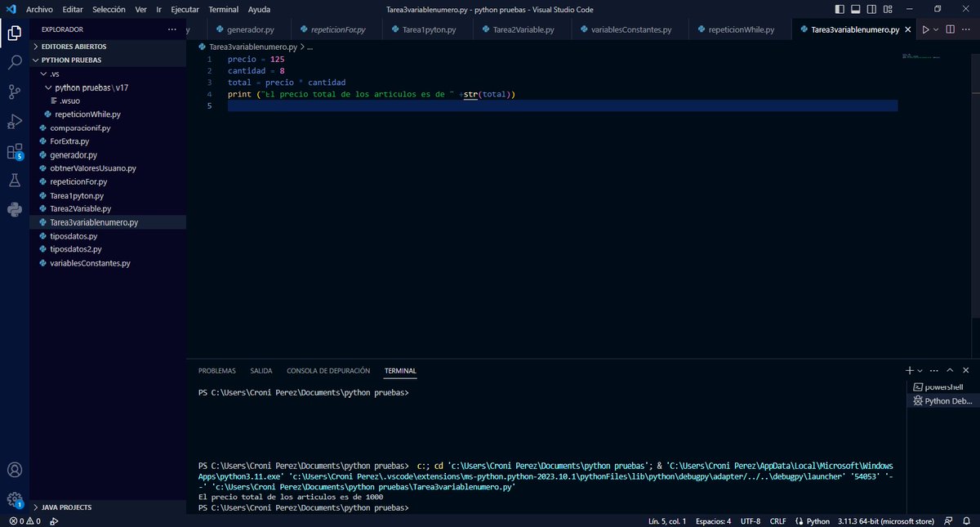The height and width of the screenshot is (527, 980).
Task: Change indentation Espacios: 4 setting
Action: coord(712,520)
